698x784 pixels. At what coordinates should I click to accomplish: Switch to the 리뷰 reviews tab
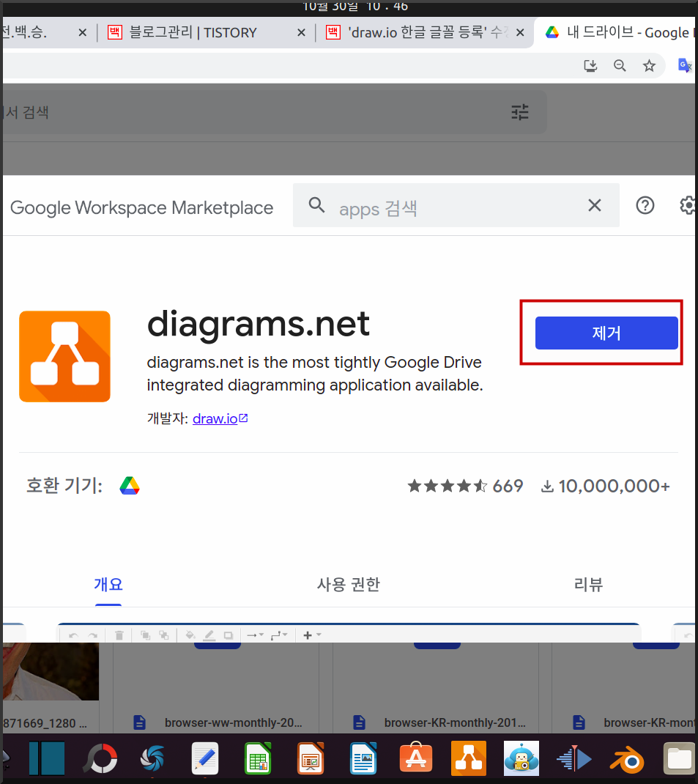[x=589, y=584]
